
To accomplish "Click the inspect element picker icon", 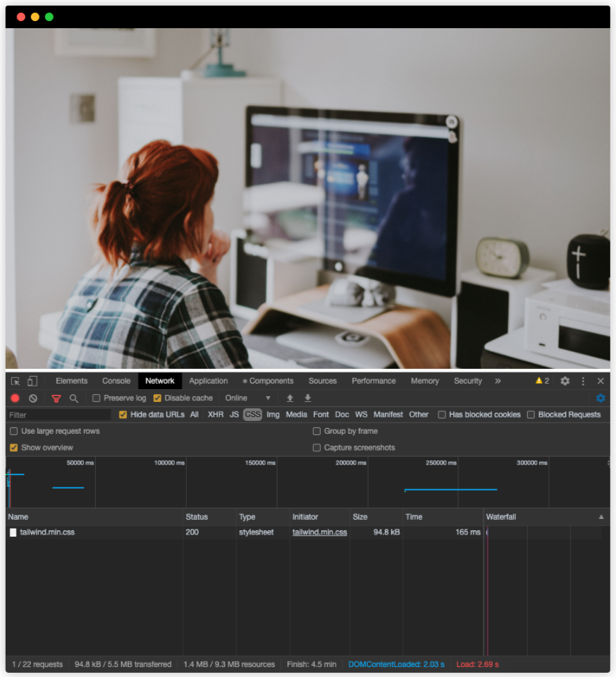I will click(16, 381).
